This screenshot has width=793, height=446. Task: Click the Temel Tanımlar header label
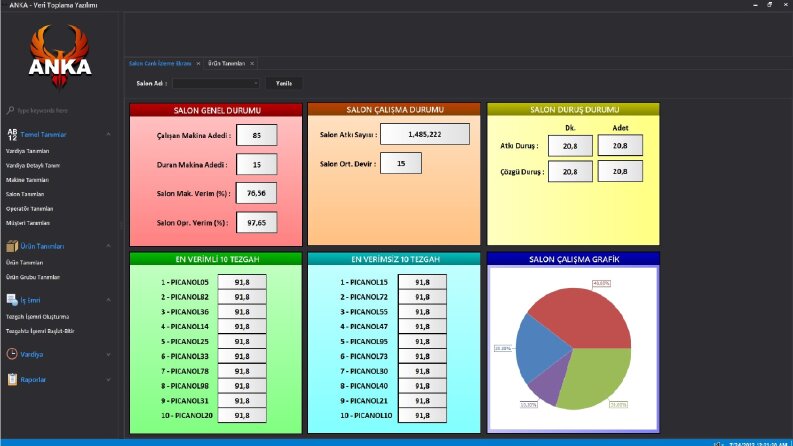click(x=43, y=135)
